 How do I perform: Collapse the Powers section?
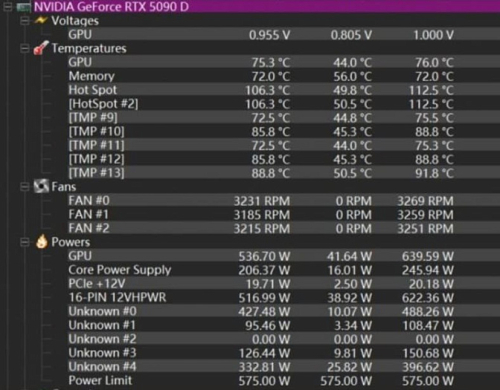pyautogui.click(x=25, y=242)
